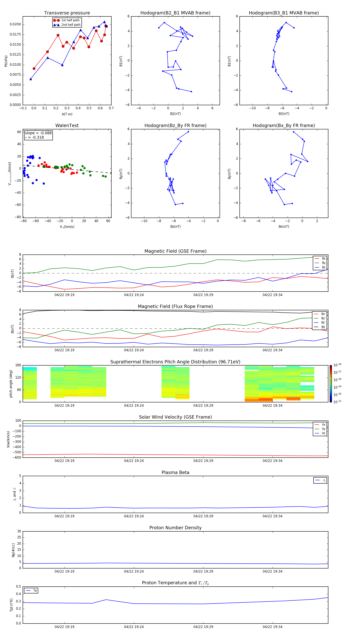Click the 'Vsw(km/s)' y-axis label
This screenshot has width=351, height=644.
coord(8,439)
